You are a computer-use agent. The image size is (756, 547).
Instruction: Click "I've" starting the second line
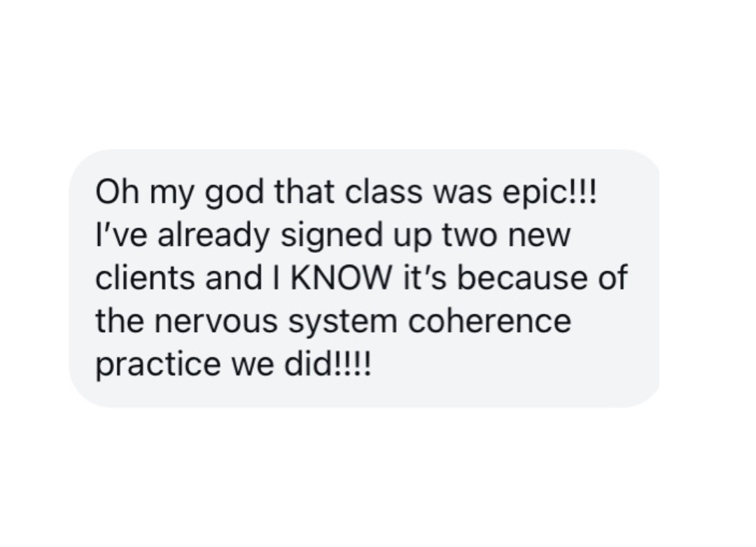coord(121,235)
